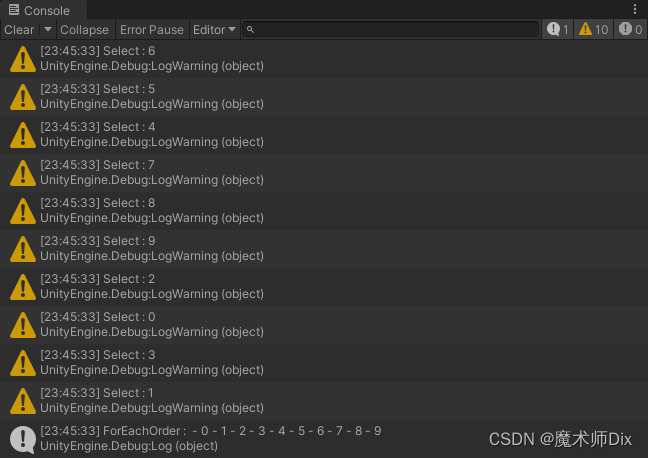The width and height of the screenshot is (648, 458).
Task: Toggle warning filter showing 10
Action: (x=593, y=30)
